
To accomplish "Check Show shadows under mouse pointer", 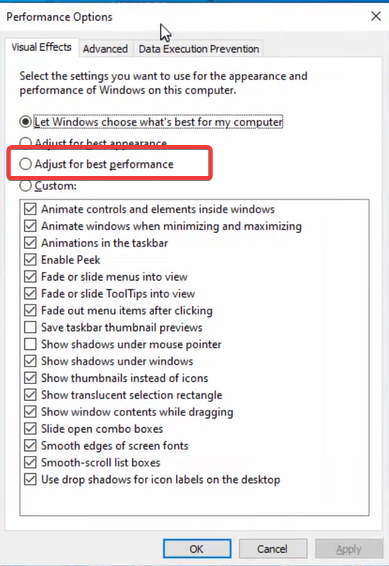I will pyautogui.click(x=30, y=344).
